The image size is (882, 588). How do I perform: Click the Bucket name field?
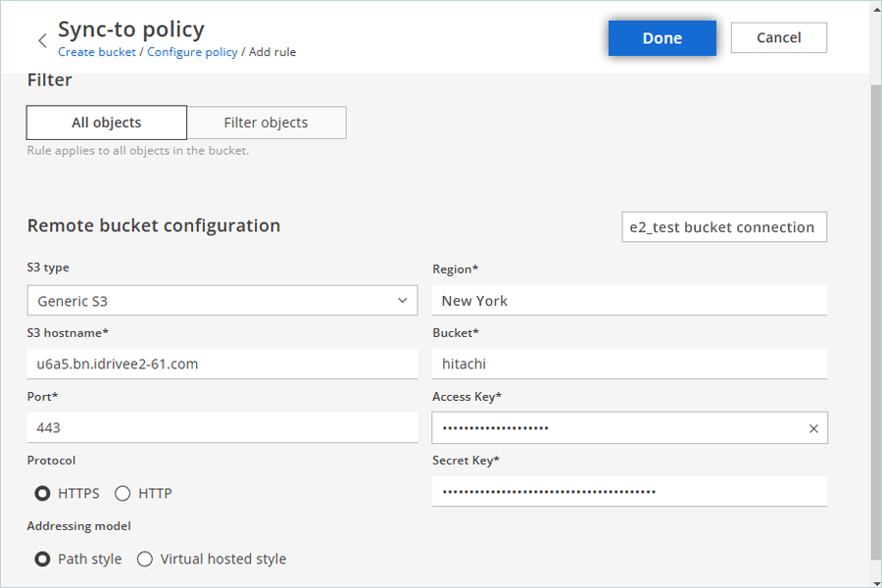click(x=629, y=364)
